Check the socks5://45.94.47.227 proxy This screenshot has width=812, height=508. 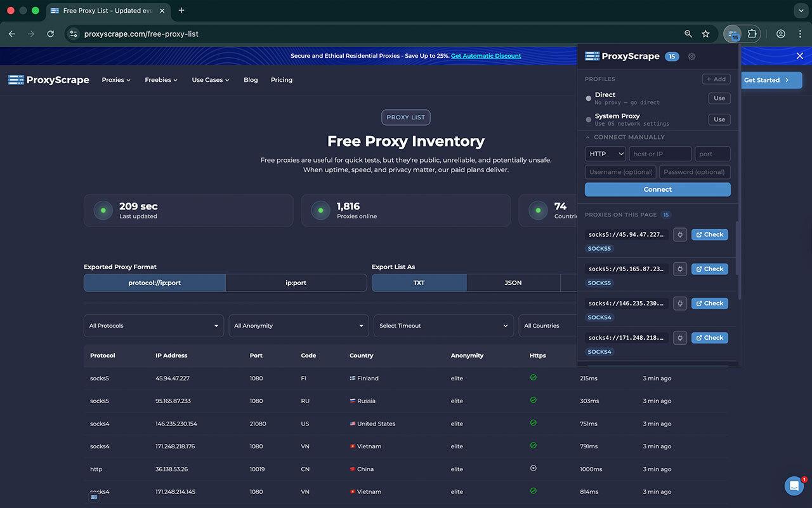coord(710,234)
